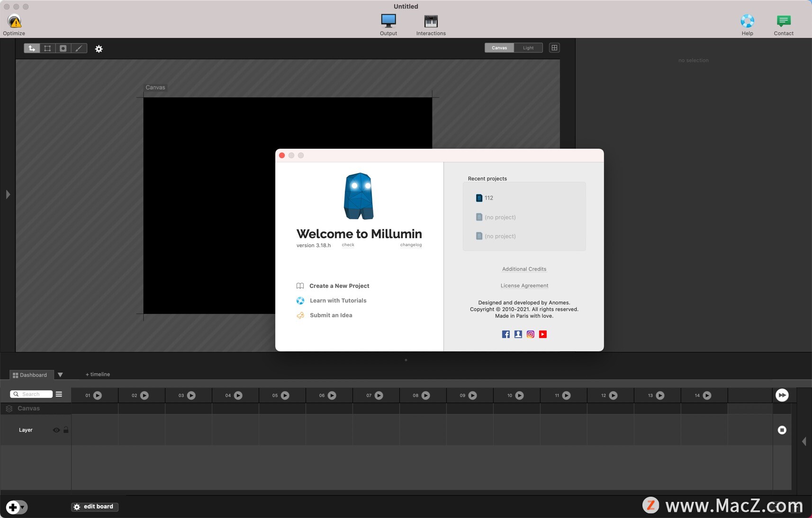Launch column 10

[520, 395]
